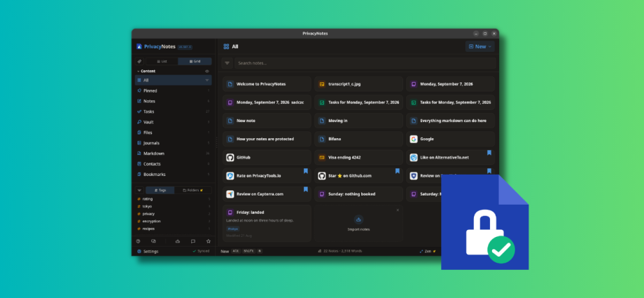
Task: Click the feedback speech bubble icon
Action: pos(193,241)
